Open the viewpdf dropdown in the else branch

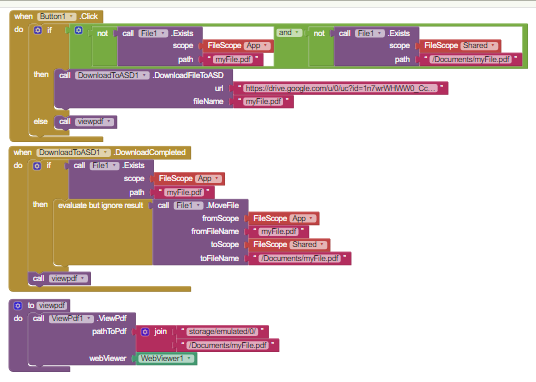pyautogui.click(x=94, y=122)
